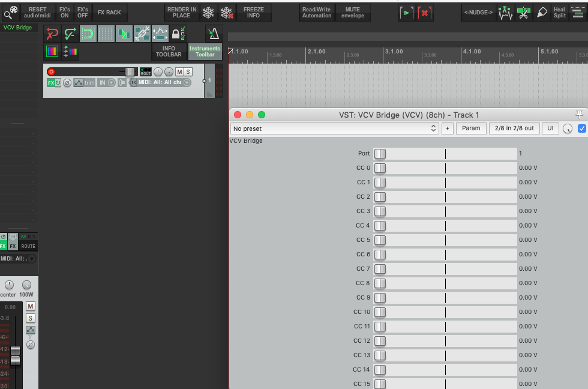Click the MIDI search icon in the top toolbar
This screenshot has width=588, height=389.
pos(11,12)
